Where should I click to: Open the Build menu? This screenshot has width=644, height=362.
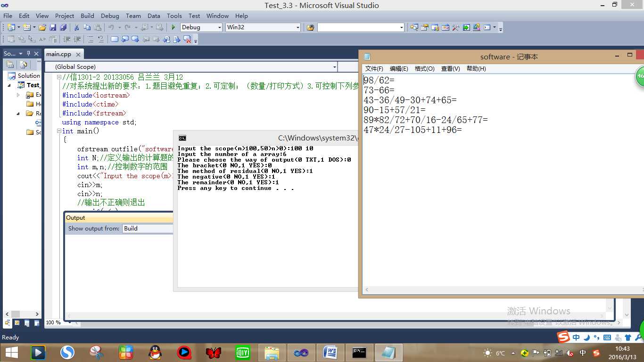coord(87,16)
